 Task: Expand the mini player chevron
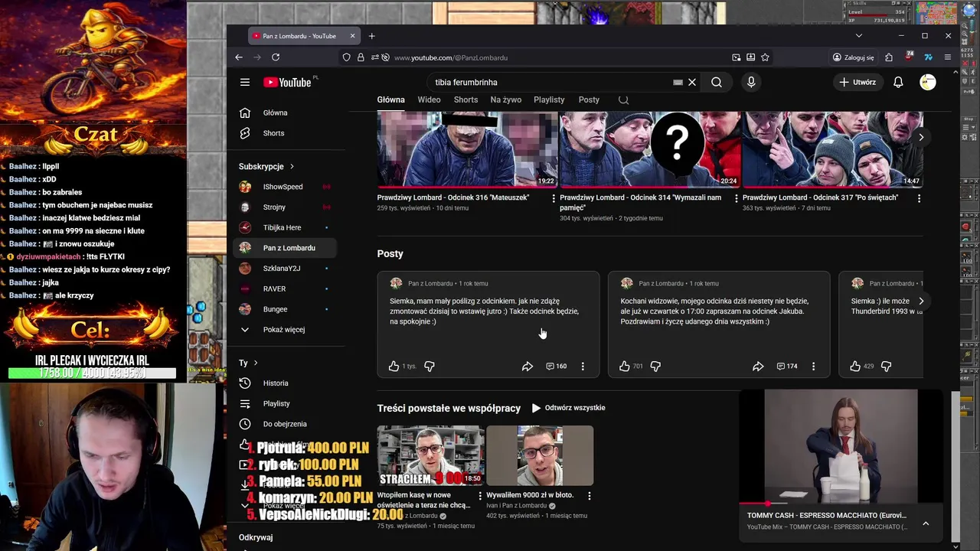[926, 523]
